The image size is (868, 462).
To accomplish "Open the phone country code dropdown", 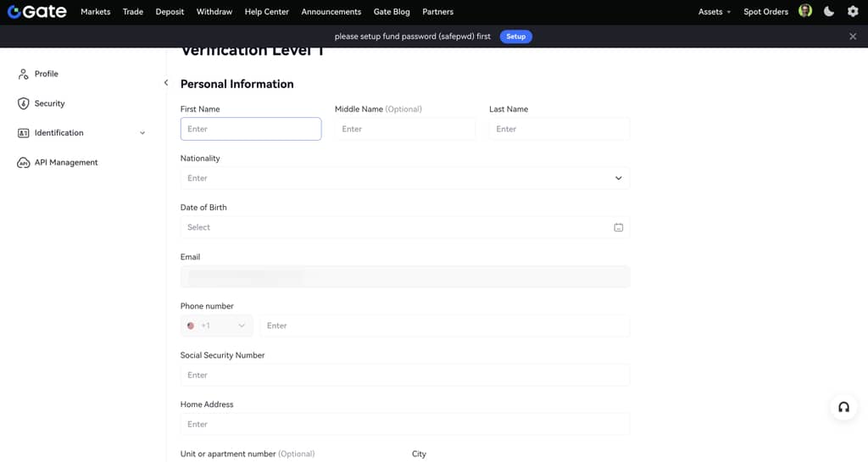I will [x=217, y=326].
